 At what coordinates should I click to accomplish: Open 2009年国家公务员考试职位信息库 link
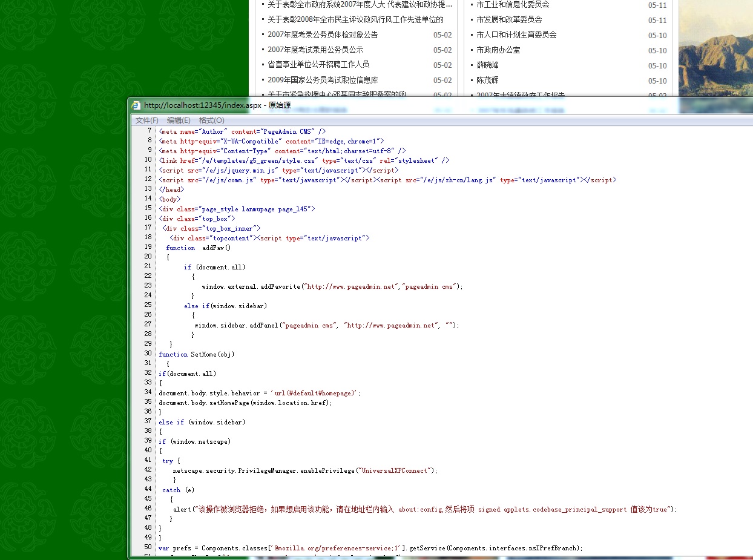click(323, 80)
